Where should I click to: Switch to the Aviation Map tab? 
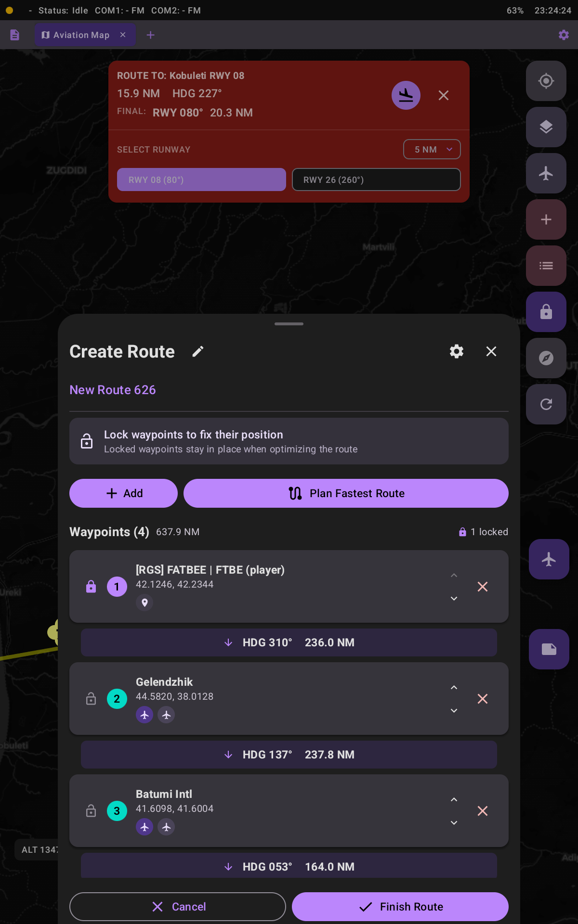tap(79, 35)
